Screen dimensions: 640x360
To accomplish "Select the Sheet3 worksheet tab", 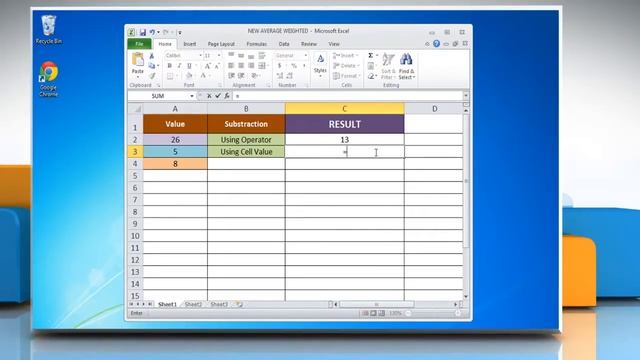I will point(219,304).
